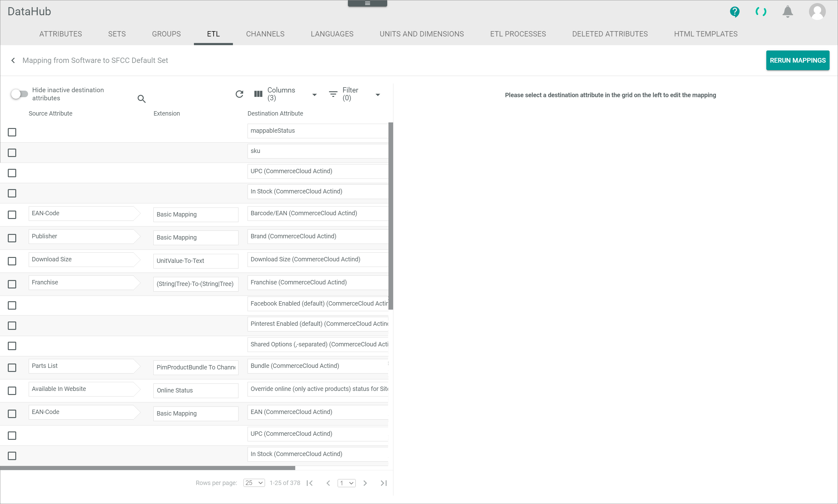Select Parts List source attribute field

pos(84,366)
